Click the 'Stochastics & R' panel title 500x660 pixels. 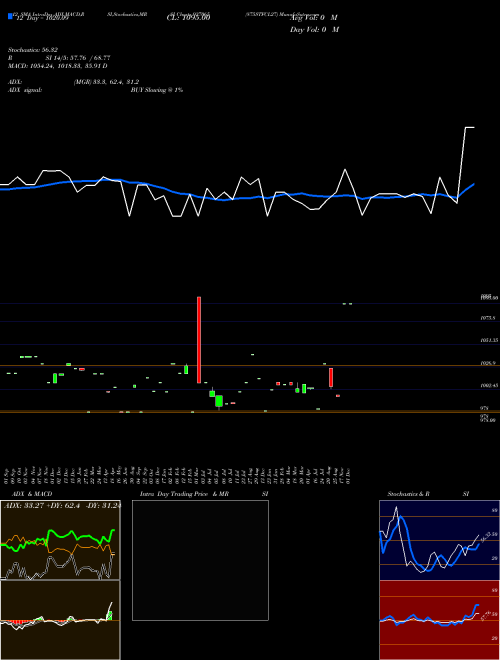(x=408, y=494)
